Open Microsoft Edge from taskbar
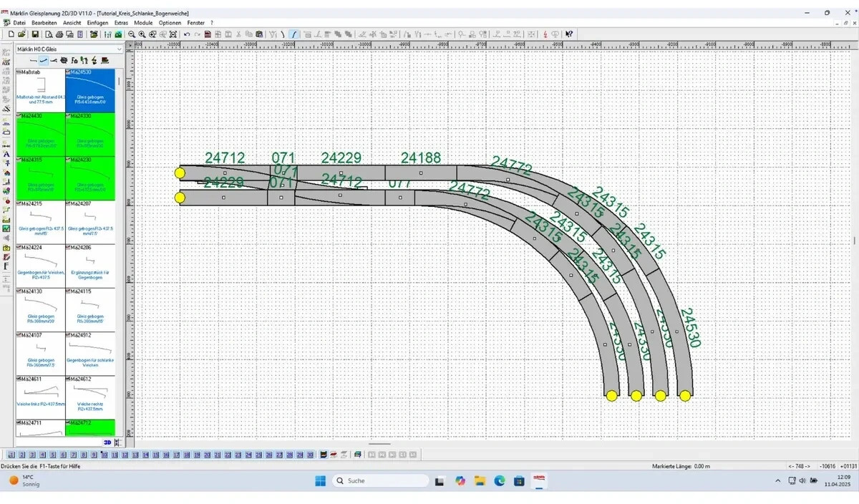859x504 pixels. pos(500,480)
